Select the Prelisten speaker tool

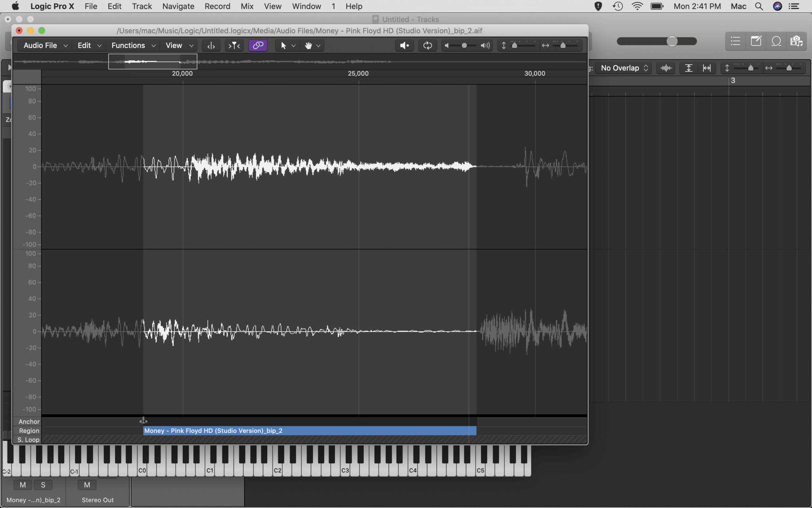click(404, 45)
